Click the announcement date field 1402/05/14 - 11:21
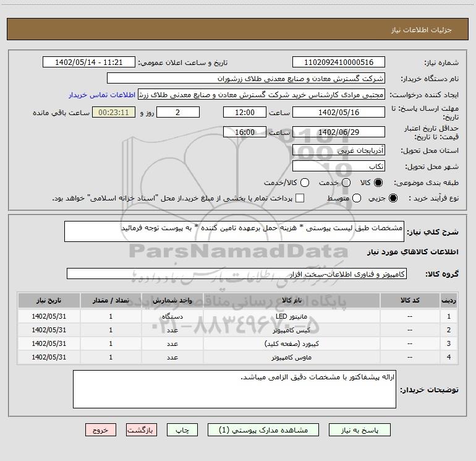Viewport: 476px width, 461px height. click(88, 62)
